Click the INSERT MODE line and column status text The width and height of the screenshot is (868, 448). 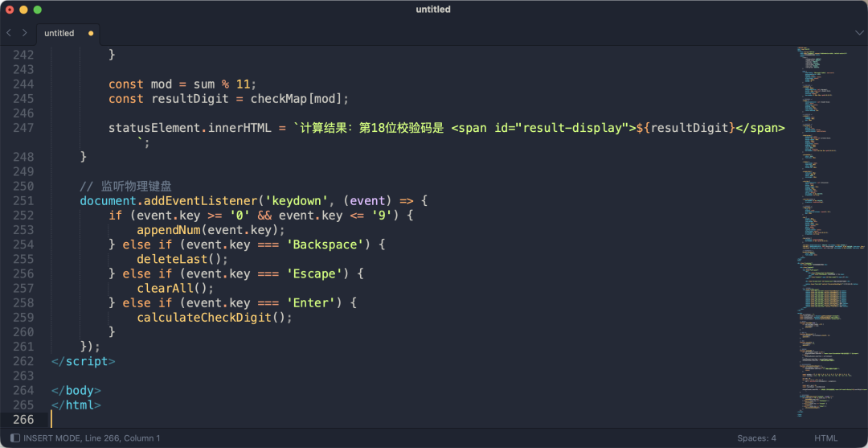[92, 438]
